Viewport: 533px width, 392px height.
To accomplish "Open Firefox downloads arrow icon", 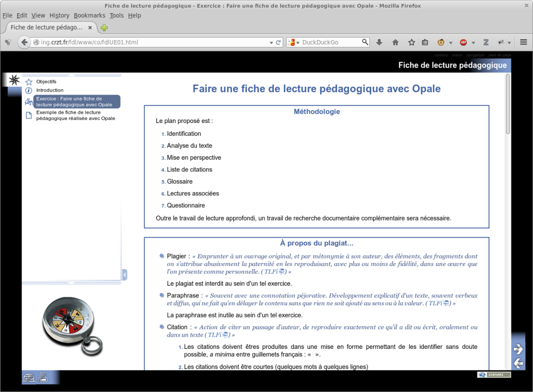I will click(379, 42).
